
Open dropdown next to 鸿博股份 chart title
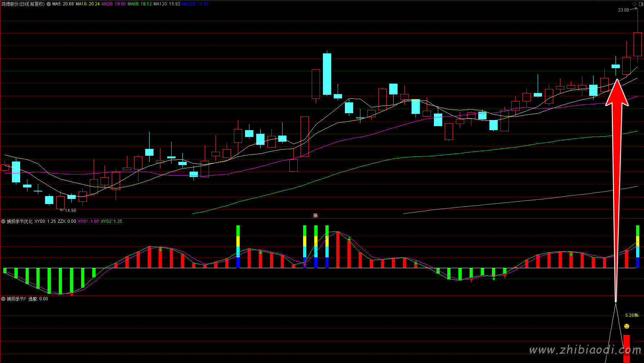click(49, 4)
